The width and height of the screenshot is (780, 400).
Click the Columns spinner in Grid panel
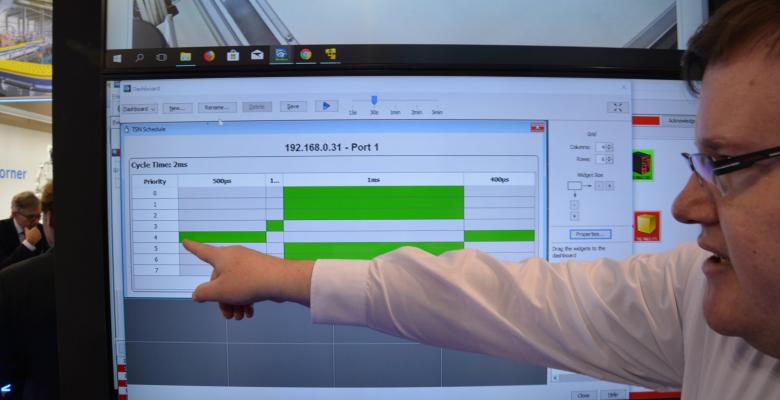point(604,147)
